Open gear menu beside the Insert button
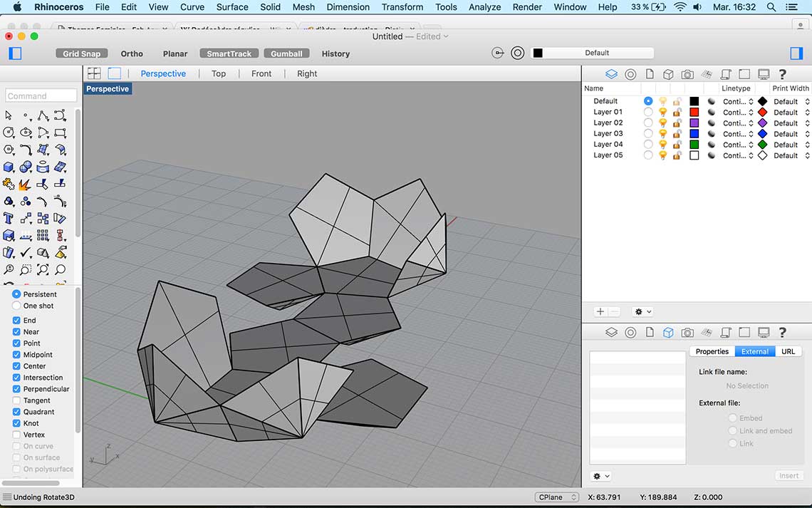 tap(601, 476)
